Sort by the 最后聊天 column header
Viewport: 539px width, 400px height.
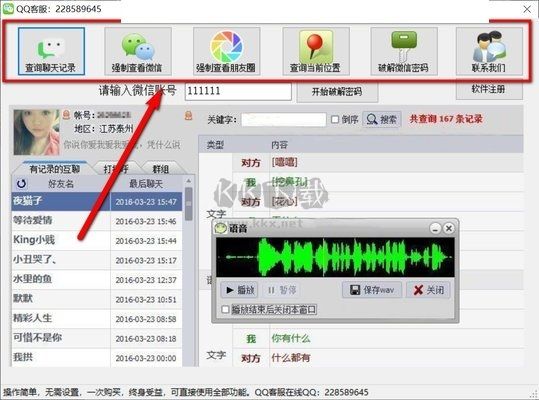[x=146, y=184]
